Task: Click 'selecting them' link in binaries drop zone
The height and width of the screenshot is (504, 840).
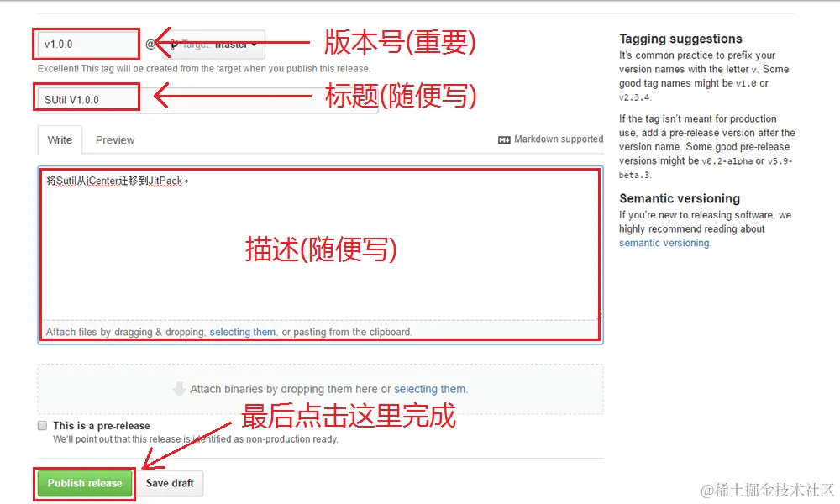Action: (x=429, y=390)
